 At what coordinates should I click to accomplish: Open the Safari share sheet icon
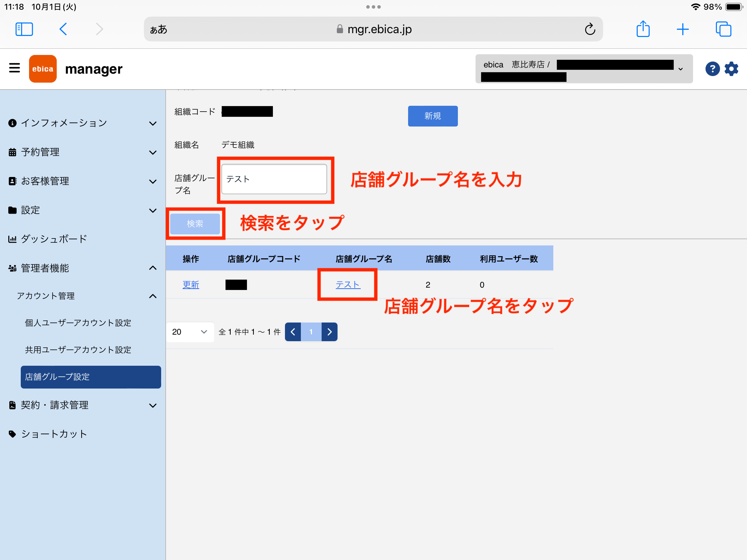click(x=643, y=29)
